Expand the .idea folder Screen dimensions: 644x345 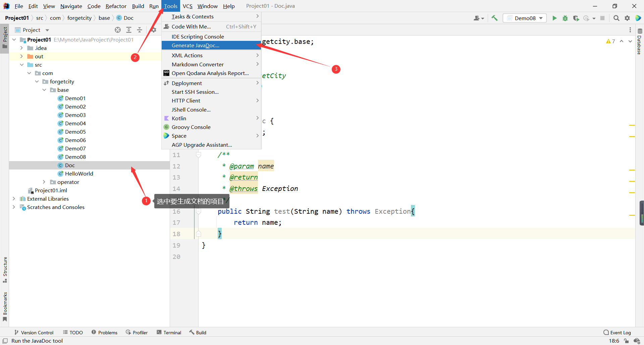point(21,48)
